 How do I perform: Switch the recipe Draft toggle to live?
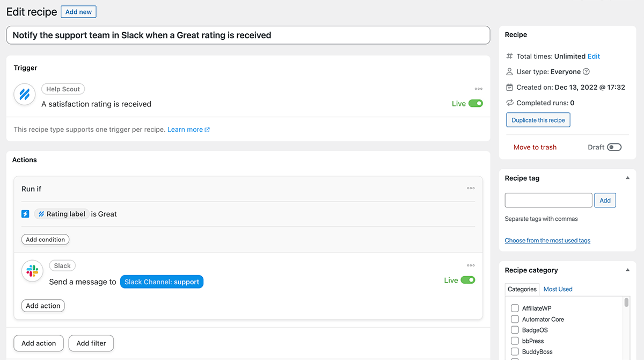(614, 147)
